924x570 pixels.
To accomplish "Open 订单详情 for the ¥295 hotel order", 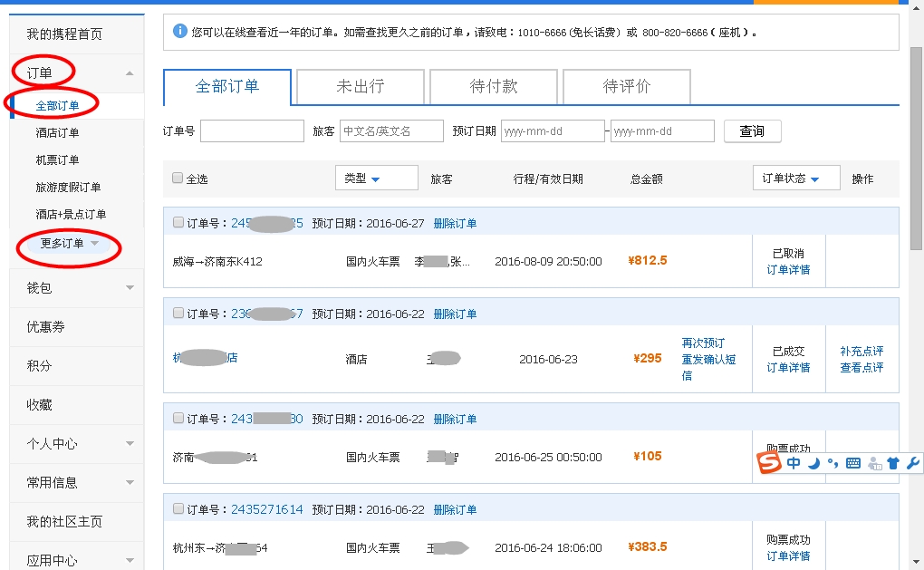I will click(x=788, y=367).
